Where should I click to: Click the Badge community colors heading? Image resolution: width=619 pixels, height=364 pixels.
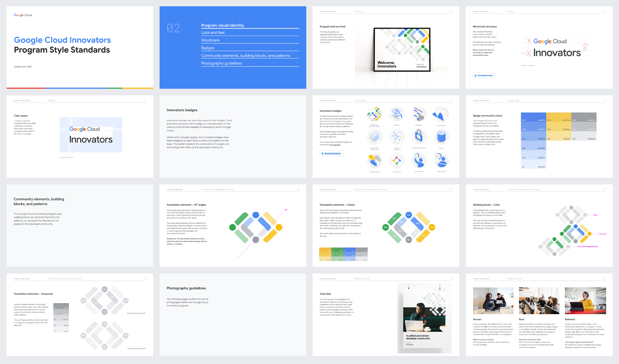point(488,116)
